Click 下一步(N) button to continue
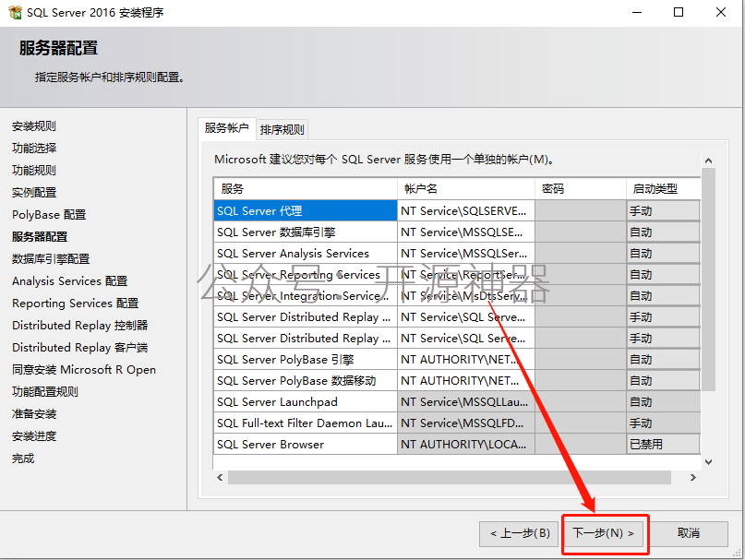Viewport: 745px width, 560px height. coord(605,533)
